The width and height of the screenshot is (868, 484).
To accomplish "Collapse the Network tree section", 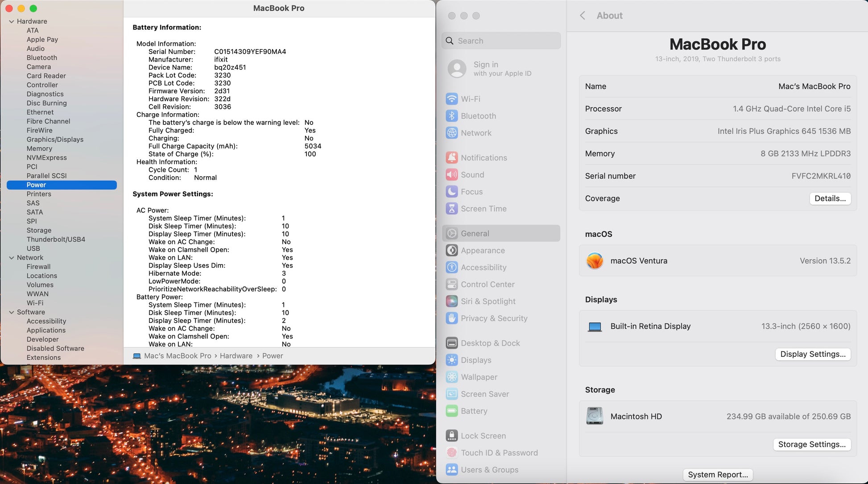I will click(x=11, y=258).
